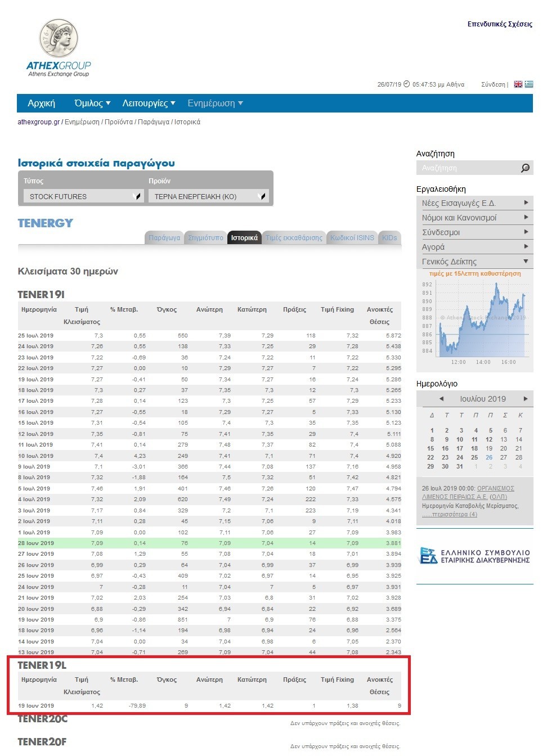Viewport: 547px width, 756px height.
Task: Click the TENER19I series heading
Action: click(41, 295)
